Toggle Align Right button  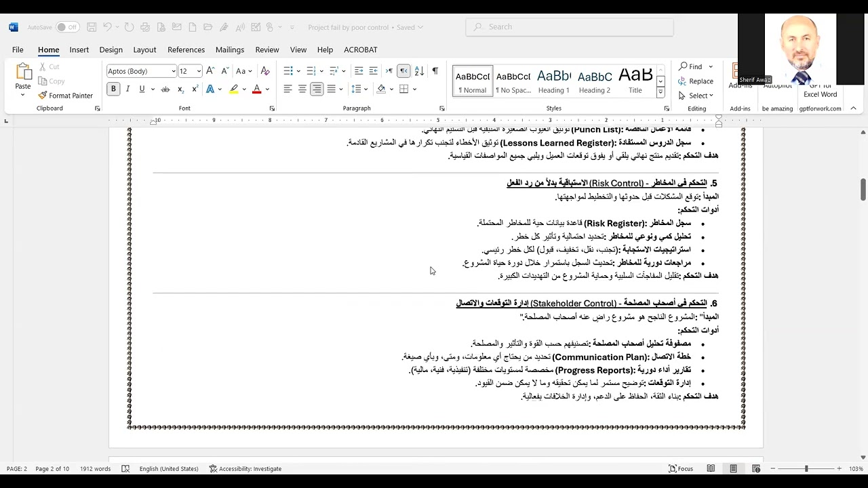click(x=317, y=89)
